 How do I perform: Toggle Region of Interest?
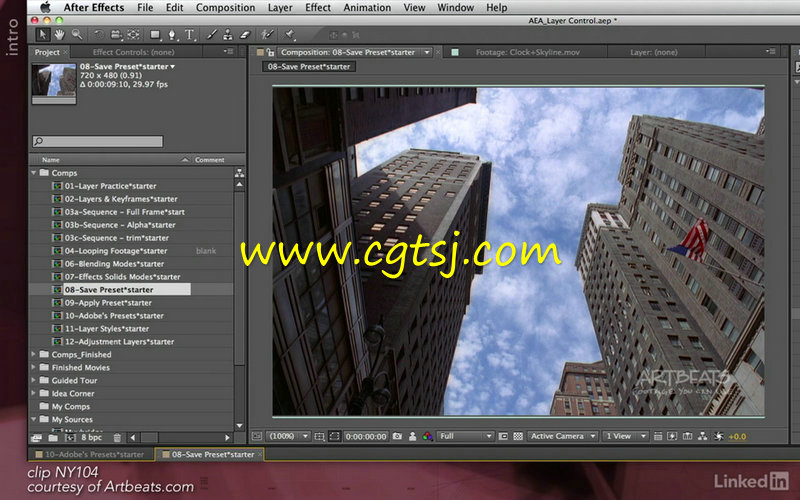503,436
